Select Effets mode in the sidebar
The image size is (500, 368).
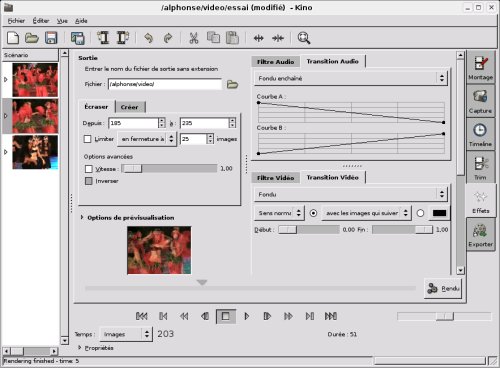coord(480,201)
